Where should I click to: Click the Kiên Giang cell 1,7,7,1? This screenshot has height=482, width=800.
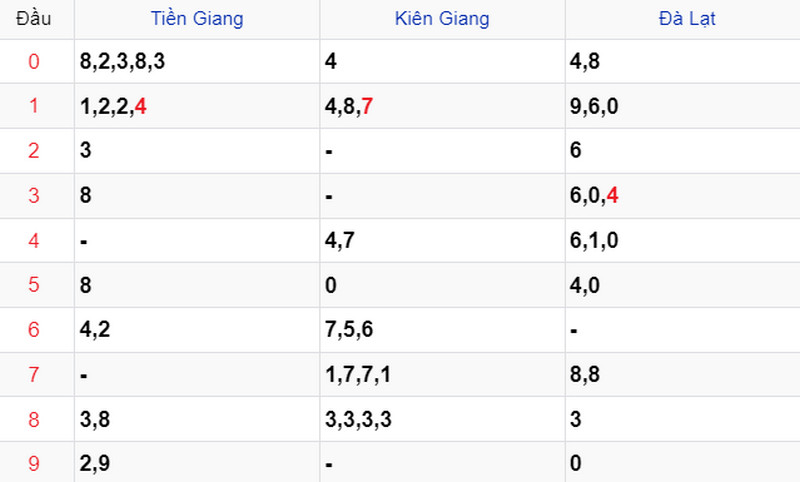coord(442,374)
